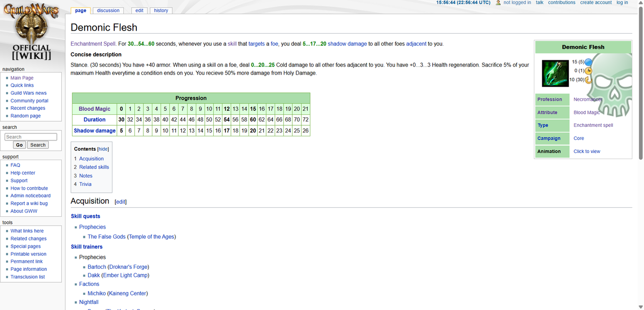This screenshot has height=310, width=644.
Task: Switch to the discussion tab
Action: (x=108, y=11)
